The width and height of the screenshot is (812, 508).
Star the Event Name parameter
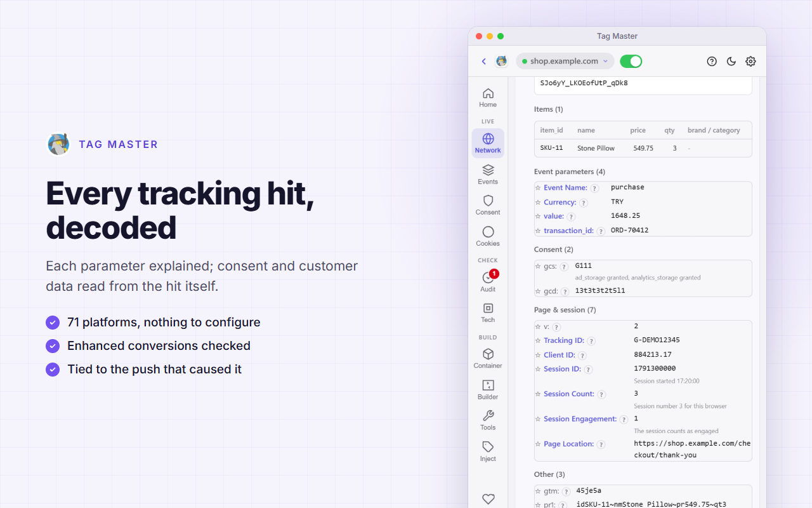click(x=538, y=188)
